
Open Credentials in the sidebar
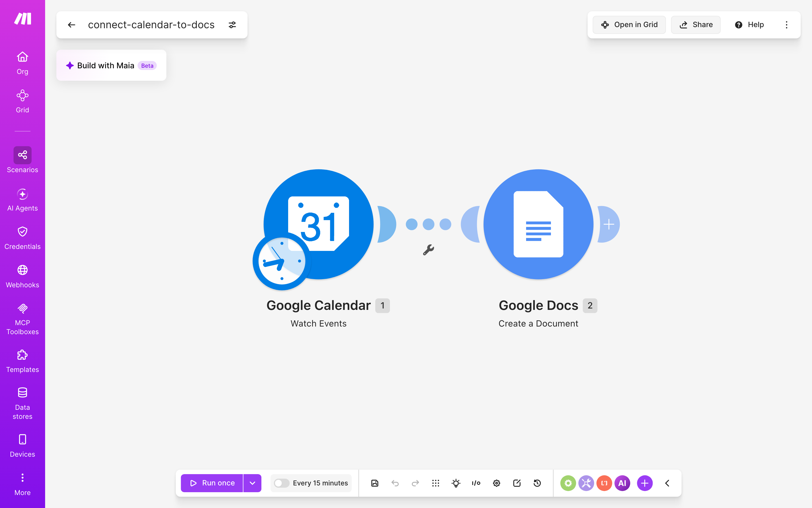[x=23, y=238]
